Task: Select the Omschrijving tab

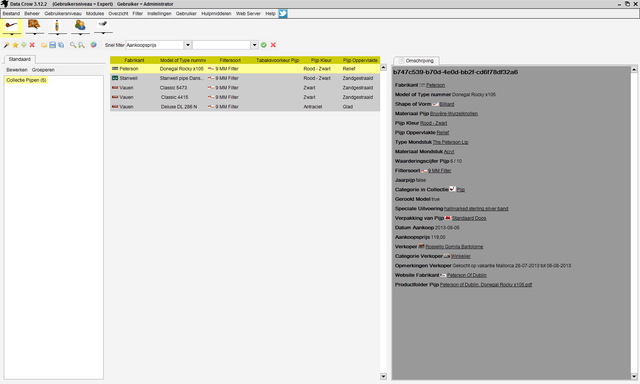Action: [x=416, y=60]
